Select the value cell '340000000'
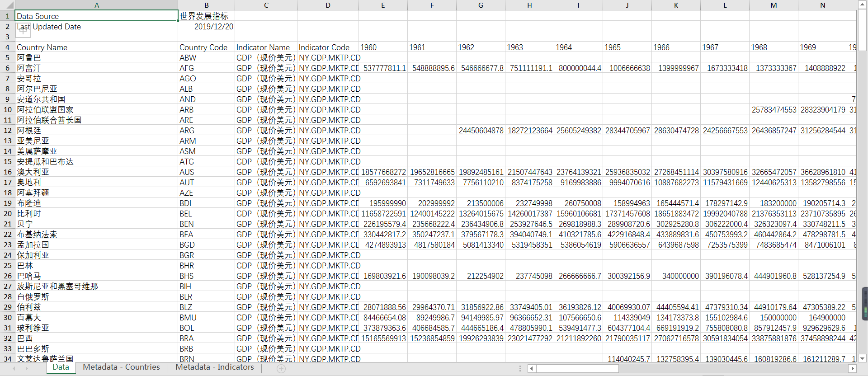 tap(676, 276)
